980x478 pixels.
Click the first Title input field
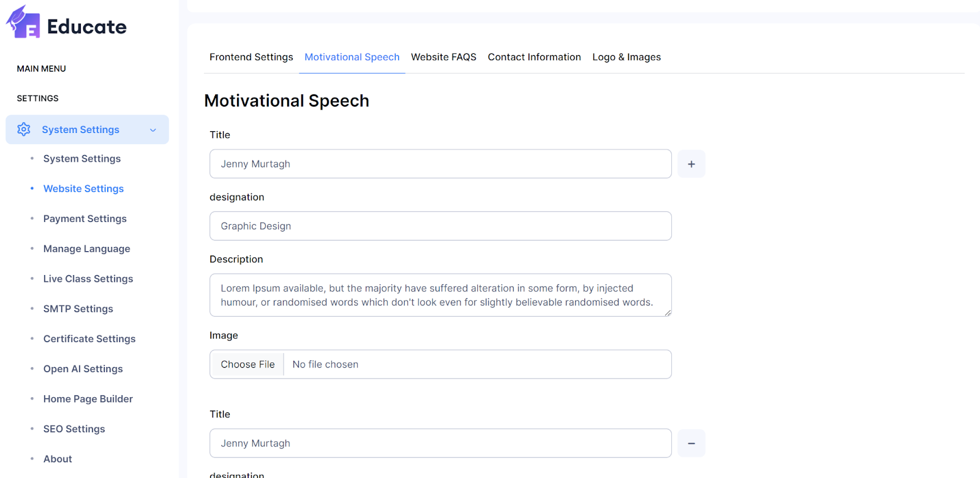pos(440,164)
